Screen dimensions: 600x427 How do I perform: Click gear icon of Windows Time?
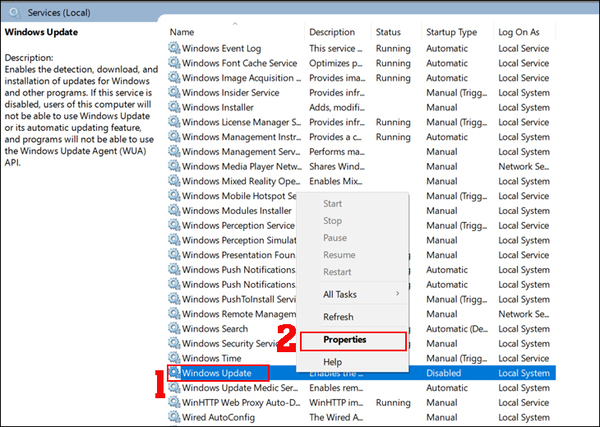[174, 357]
